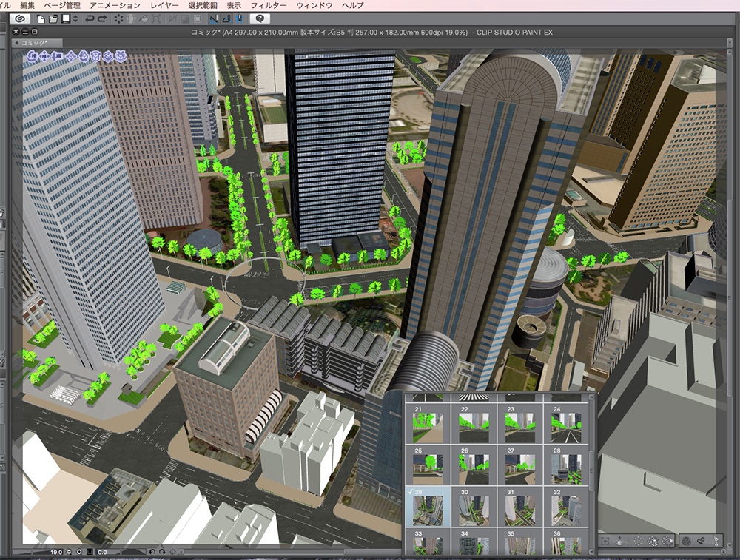Open the アニメーション menu
This screenshot has height=560, width=740.
115,5
